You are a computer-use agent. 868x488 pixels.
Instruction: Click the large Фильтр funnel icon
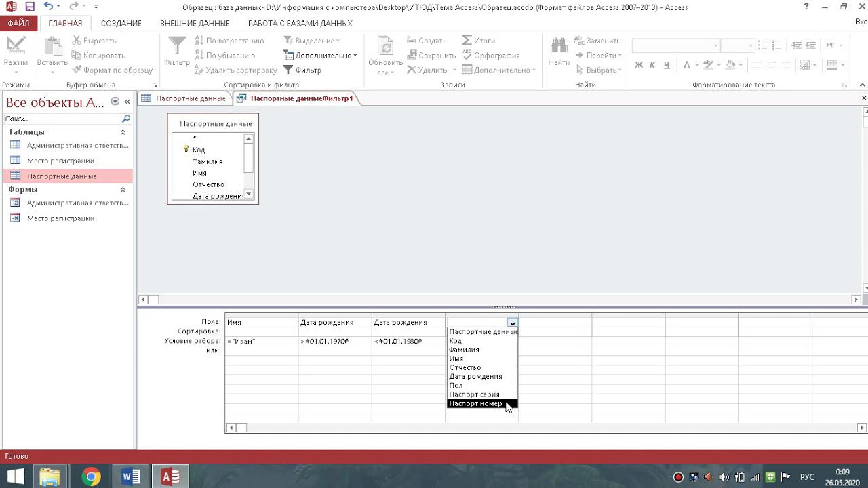pos(176,52)
